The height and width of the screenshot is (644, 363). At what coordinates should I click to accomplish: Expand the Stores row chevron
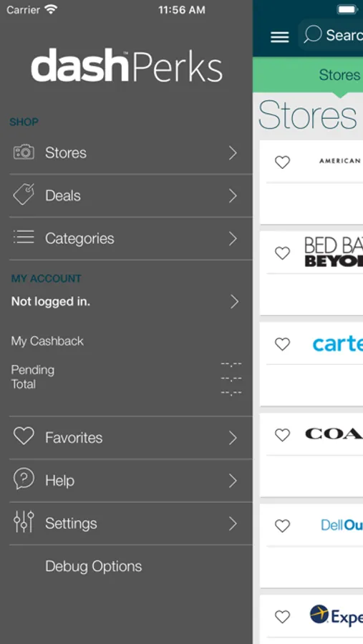point(233,153)
